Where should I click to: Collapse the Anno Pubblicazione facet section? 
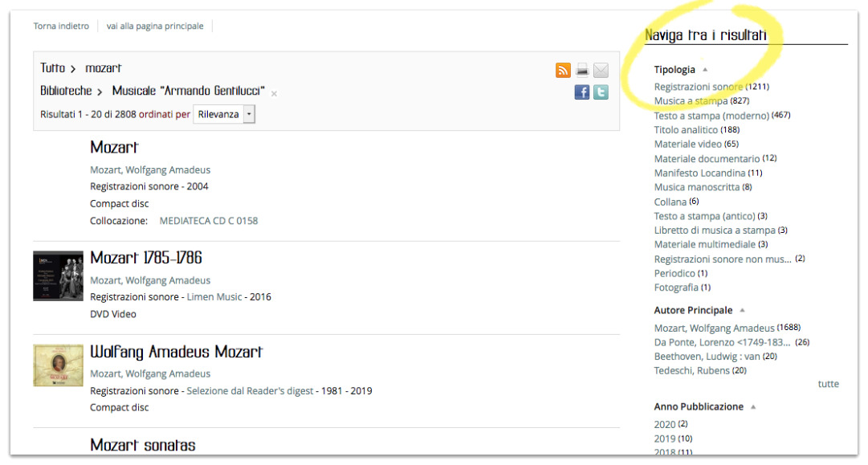(x=753, y=407)
